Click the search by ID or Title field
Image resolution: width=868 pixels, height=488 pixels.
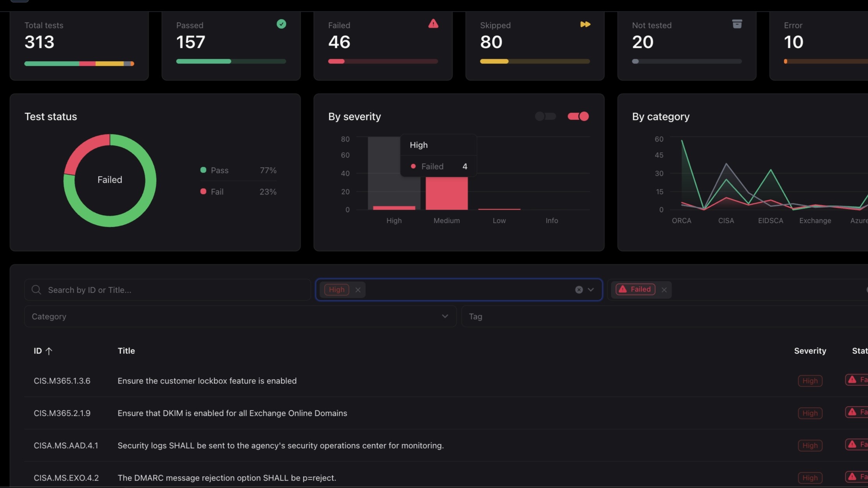(168, 290)
